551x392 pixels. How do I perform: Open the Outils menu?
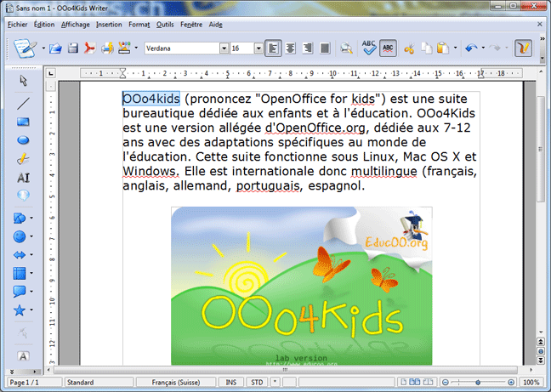(165, 25)
